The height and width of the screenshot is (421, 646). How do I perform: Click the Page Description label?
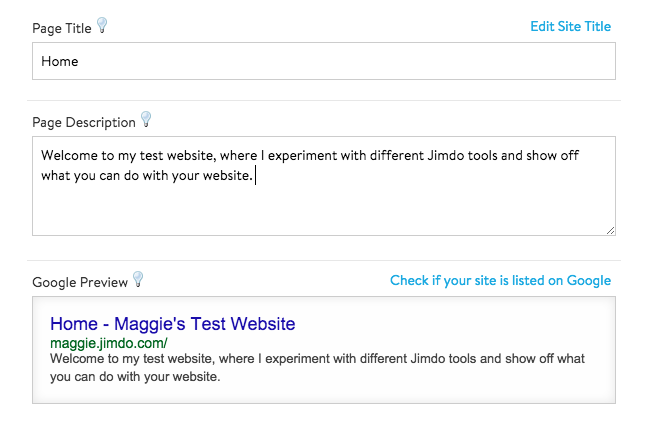(83, 123)
